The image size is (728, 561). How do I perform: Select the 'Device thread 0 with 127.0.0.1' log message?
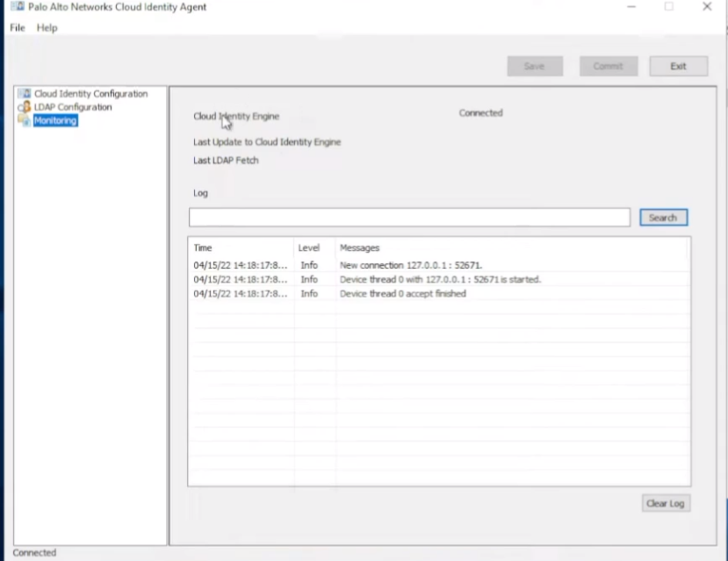[x=440, y=280]
